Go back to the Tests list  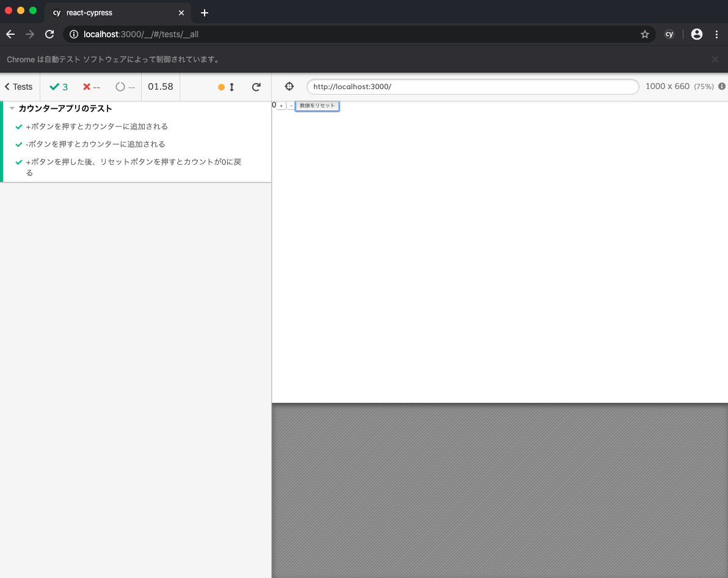coord(19,87)
